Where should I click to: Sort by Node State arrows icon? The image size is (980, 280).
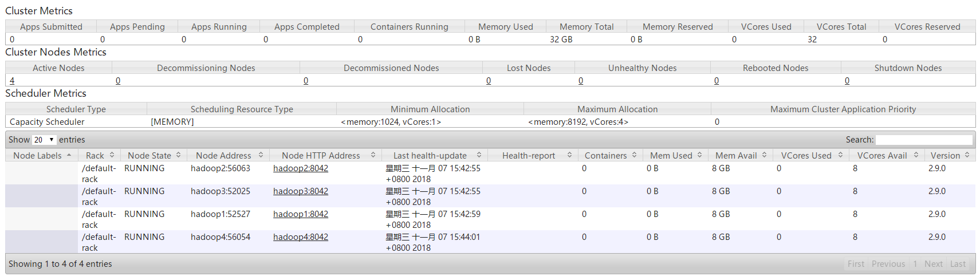(x=179, y=155)
